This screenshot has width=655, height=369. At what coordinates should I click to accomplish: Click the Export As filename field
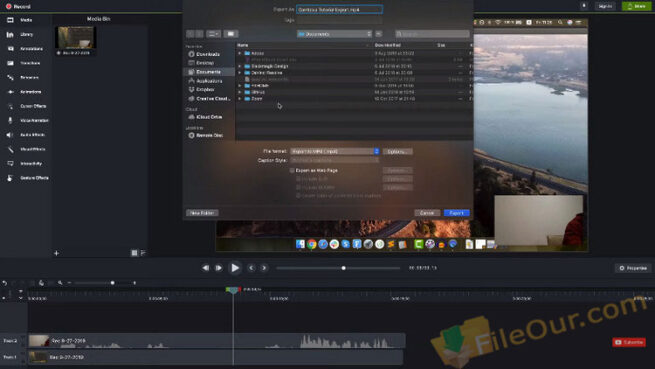(339, 9)
